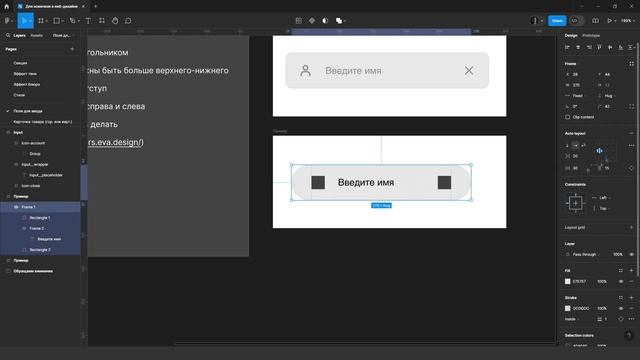640x360 pixels.
Task: Switch to the Prototype tab
Action: [591, 36]
